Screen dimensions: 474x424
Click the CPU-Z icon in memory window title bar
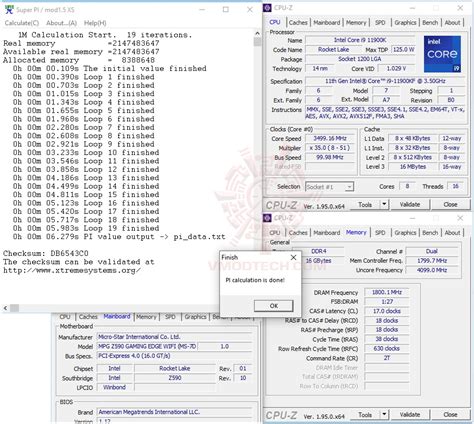point(267,218)
